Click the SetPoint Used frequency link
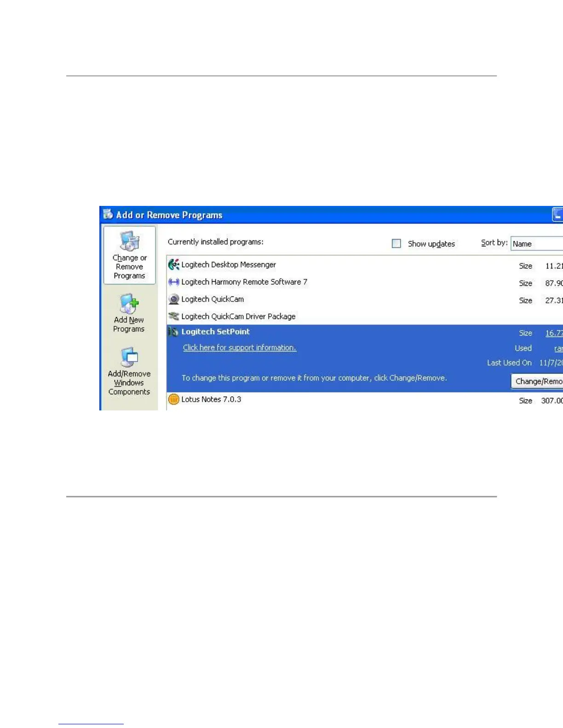This screenshot has height=728, width=563. coord(558,348)
